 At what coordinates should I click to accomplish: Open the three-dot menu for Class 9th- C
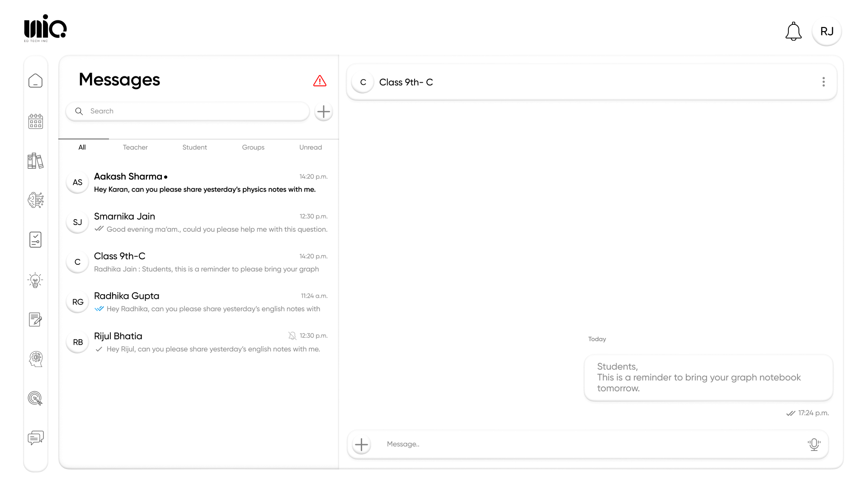(824, 82)
